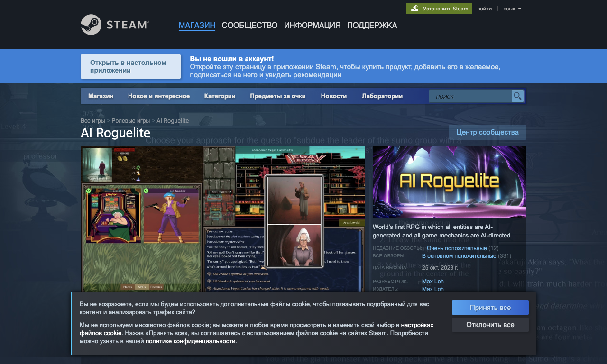Screen dimensions: 607x364
Task: Open the язык language dropdown
Action: coord(512,9)
